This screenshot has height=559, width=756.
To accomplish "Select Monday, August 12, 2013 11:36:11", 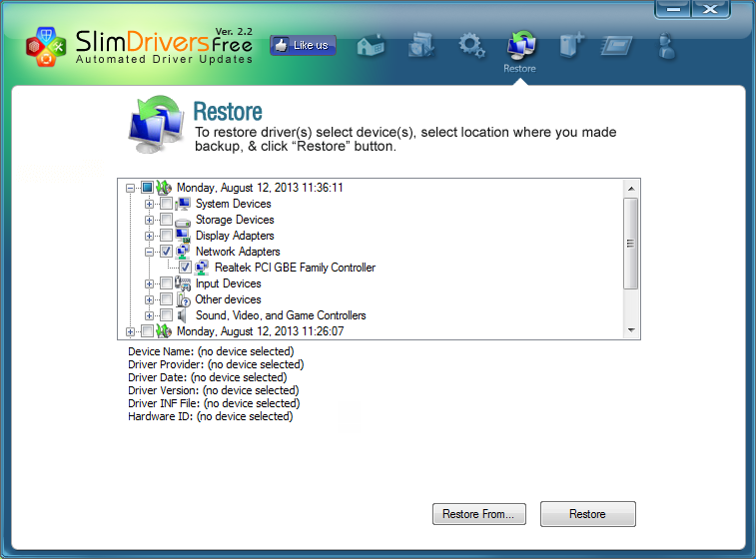I will pos(260,188).
